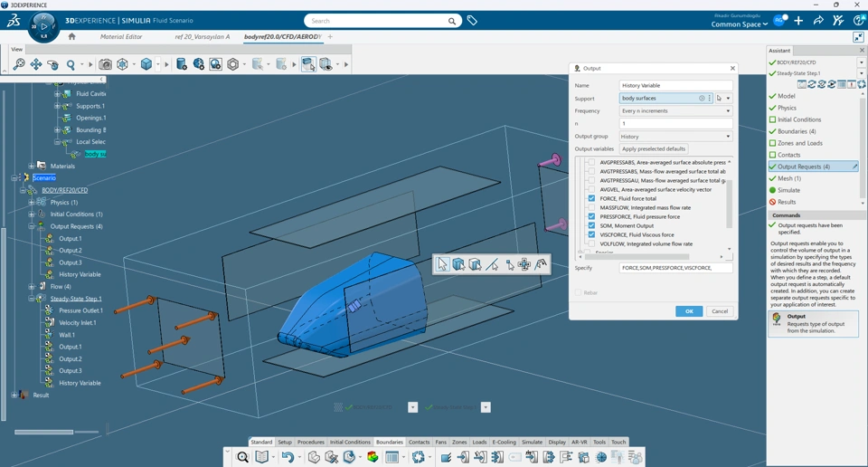Image resolution: width=868 pixels, height=467 pixels.
Task: Open the E-Cooling tab
Action: [x=504, y=442]
